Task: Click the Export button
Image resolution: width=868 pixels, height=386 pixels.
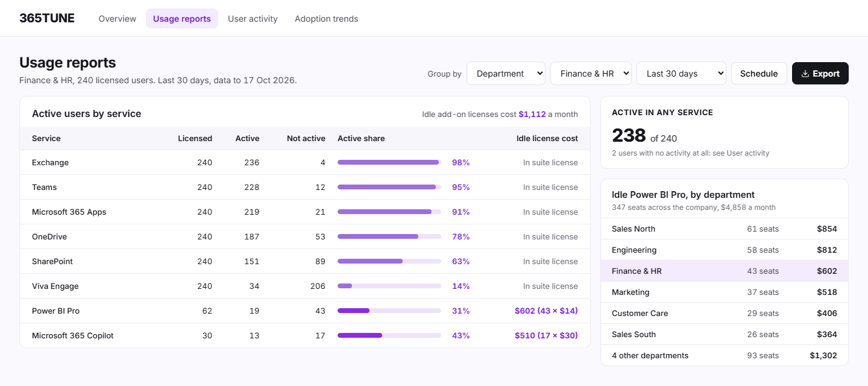Action: [820, 74]
